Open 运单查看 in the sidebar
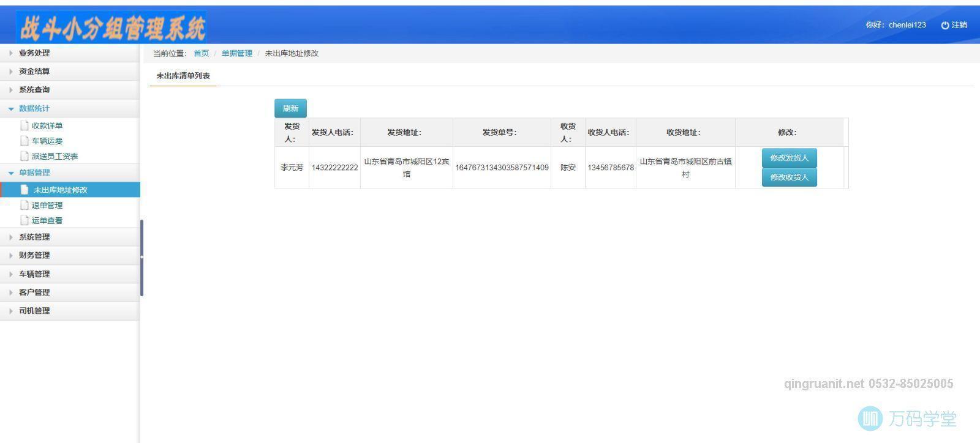 [x=47, y=220]
